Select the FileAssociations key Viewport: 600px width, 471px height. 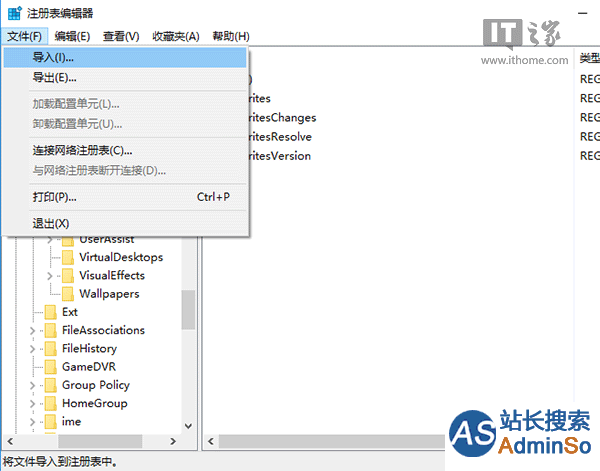[x=103, y=330]
